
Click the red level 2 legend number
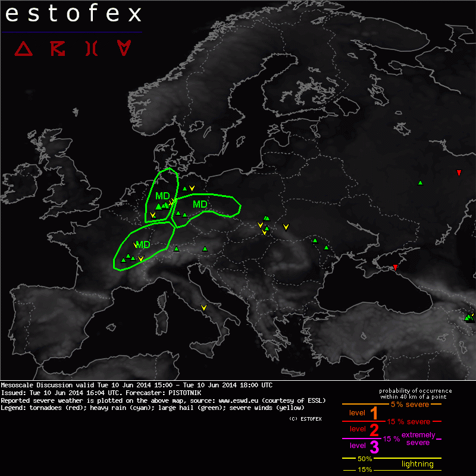(374, 430)
